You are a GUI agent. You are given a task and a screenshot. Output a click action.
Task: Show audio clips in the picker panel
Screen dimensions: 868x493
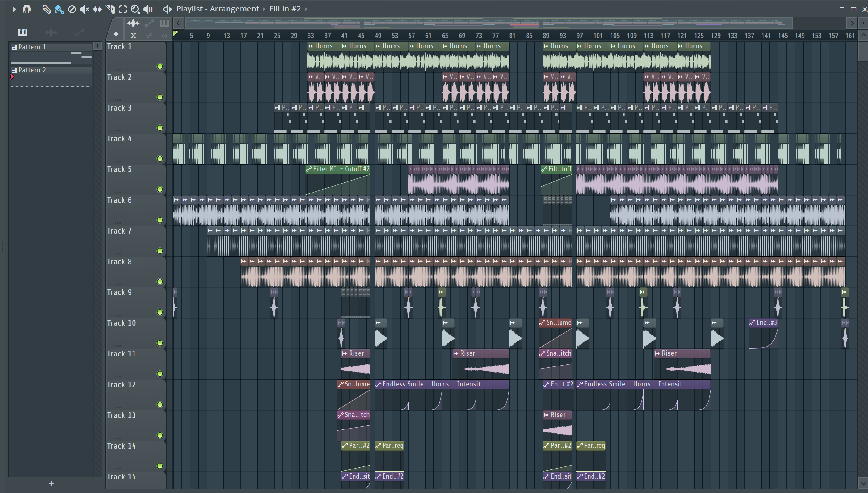tap(51, 32)
